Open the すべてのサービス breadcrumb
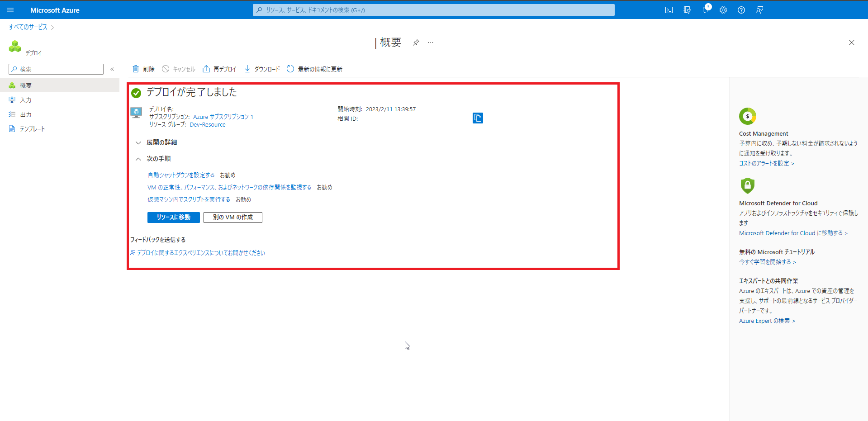Screen dimensions: 868x421 (28, 27)
